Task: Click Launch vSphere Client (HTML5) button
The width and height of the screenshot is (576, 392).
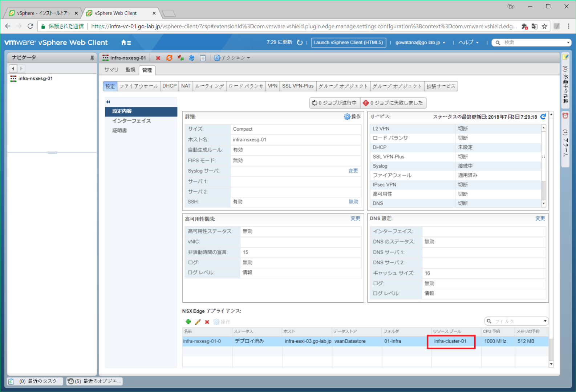Action: [348, 42]
